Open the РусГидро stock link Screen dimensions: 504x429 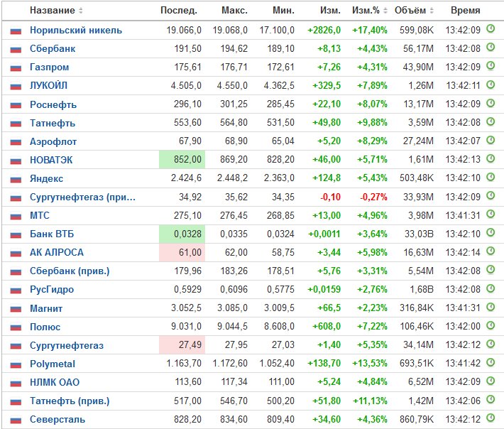52,289
